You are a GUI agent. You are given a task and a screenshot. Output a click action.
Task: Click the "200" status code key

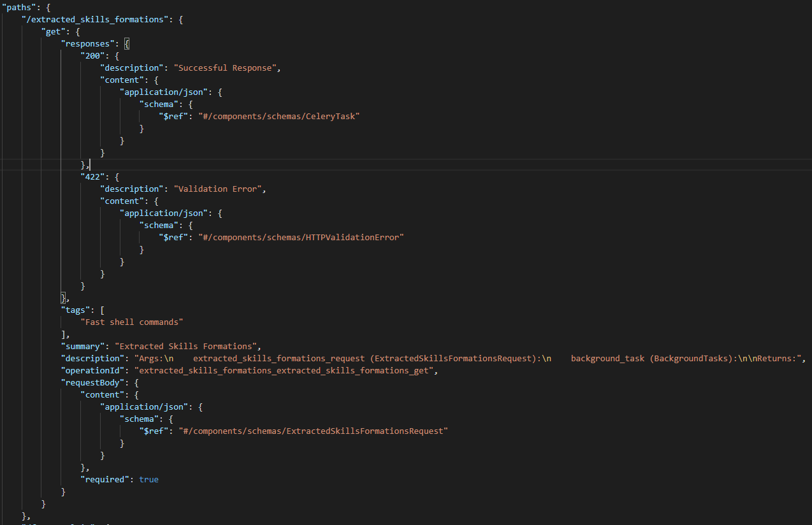(93, 55)
